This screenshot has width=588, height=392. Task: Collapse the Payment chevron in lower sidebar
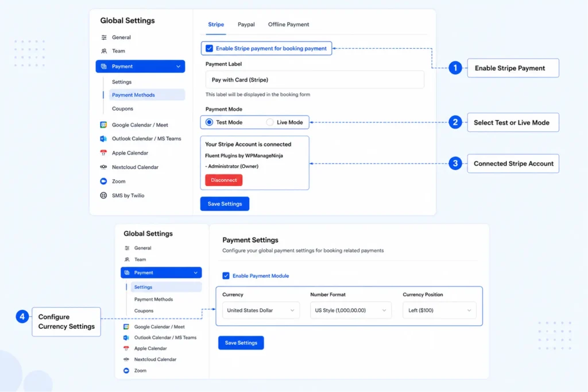pyautogui.click(x=195, y=273)
